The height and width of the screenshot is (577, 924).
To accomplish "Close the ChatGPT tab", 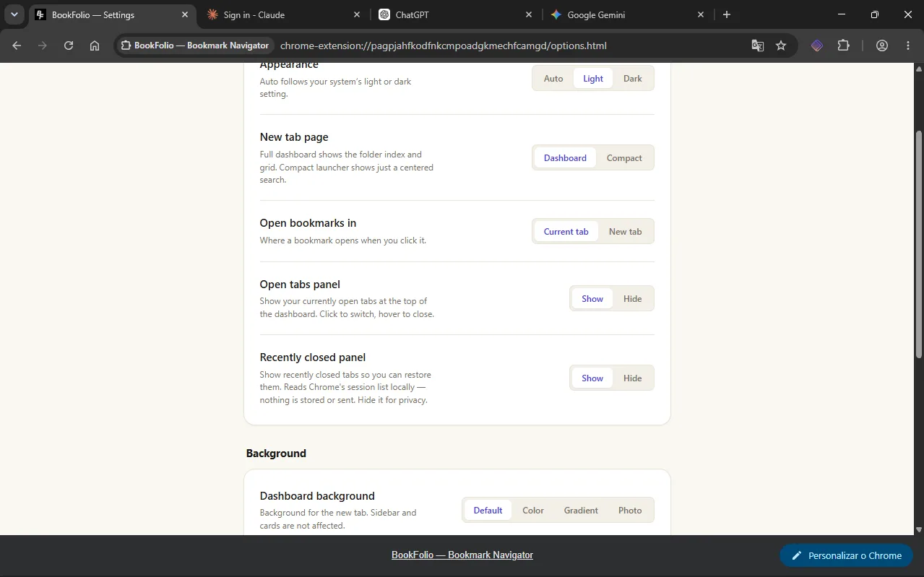I will point(529,14).
